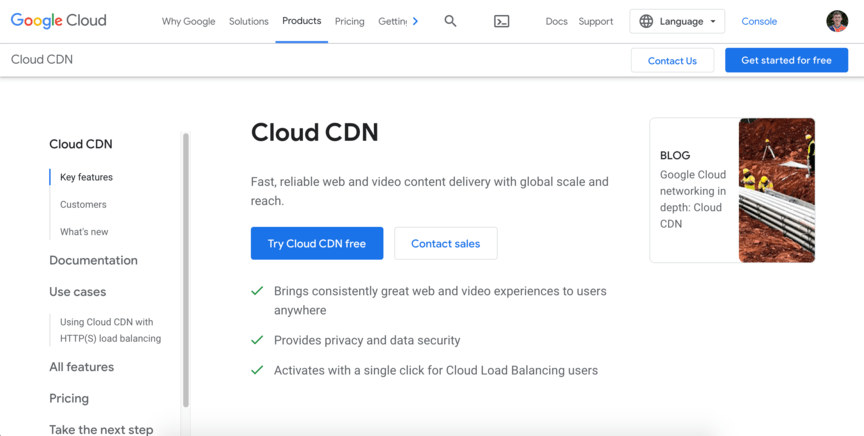Open the Getting started nav item
The width and height of the screenshot is (864, 436).
click(392, 21)
